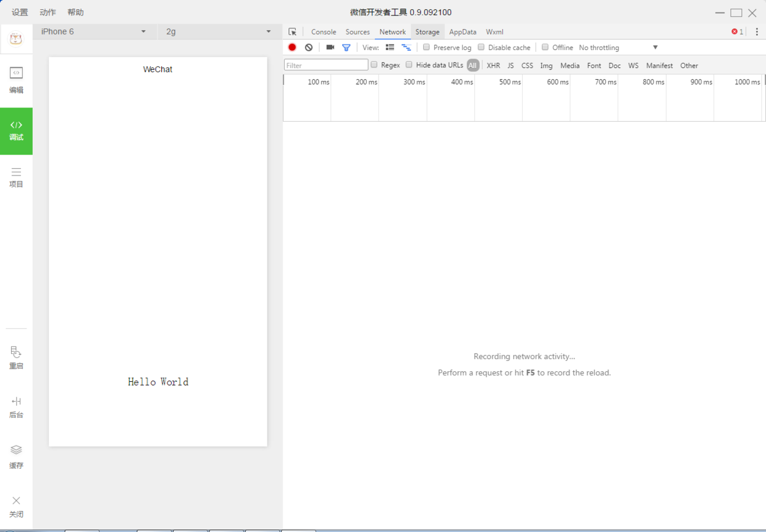This screenshot has height=532, width=766.
Task: Open the iPhone 6 device dropdown
Action: coord(94,32)
